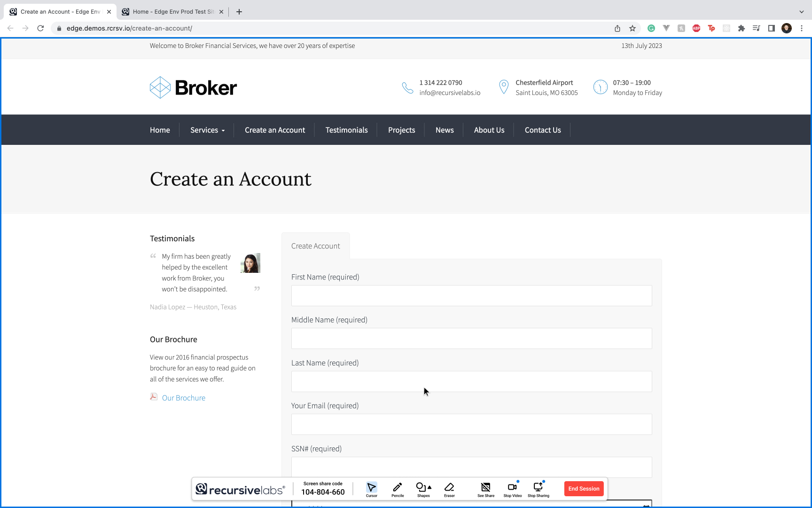
Task: Switch to the Home browser tab
Action: click(x=169, y=11)
